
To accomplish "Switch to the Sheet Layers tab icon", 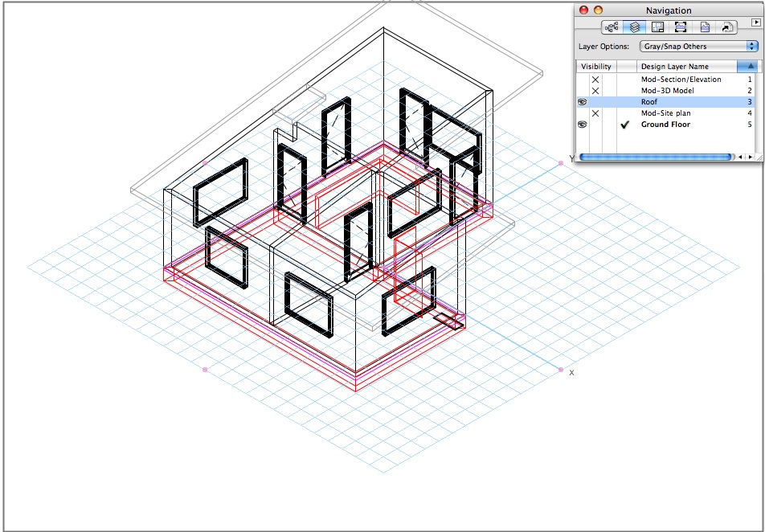I will coord(657,27).
